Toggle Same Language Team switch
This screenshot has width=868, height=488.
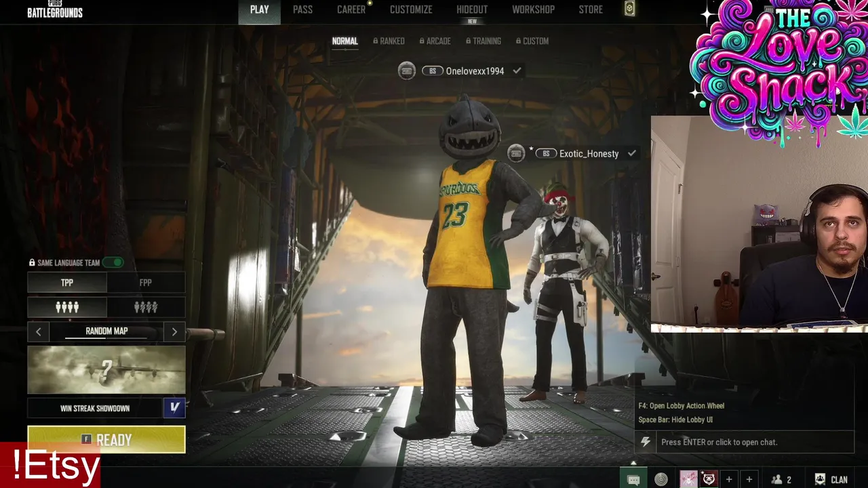113,262
